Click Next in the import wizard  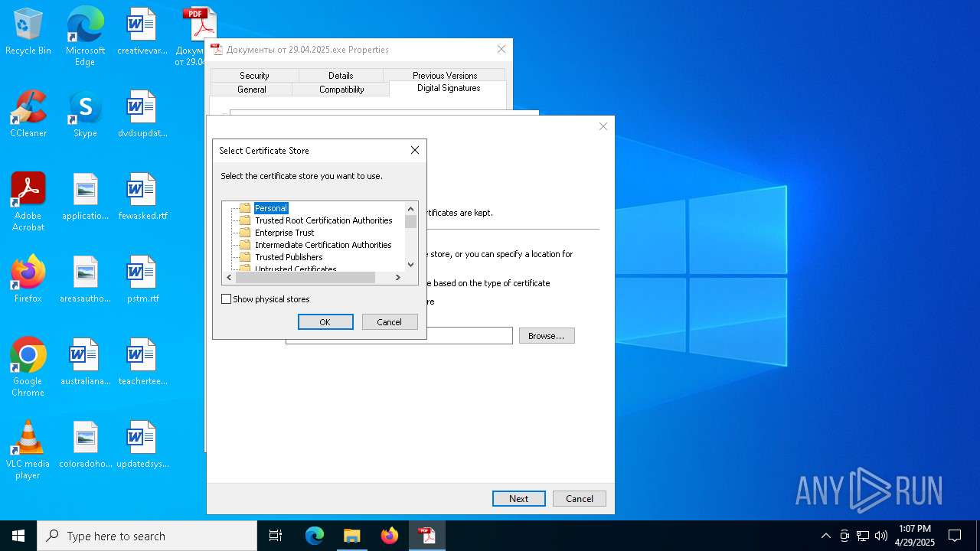(519, 498)
